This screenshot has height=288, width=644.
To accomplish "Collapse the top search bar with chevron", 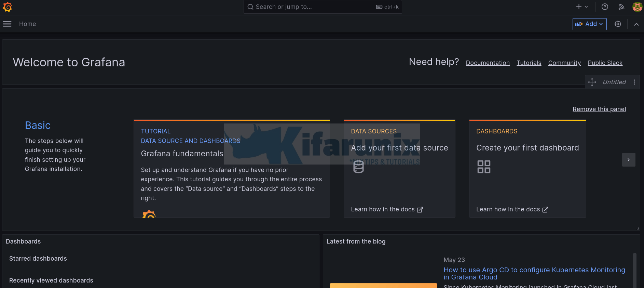I will pos(636,24).
